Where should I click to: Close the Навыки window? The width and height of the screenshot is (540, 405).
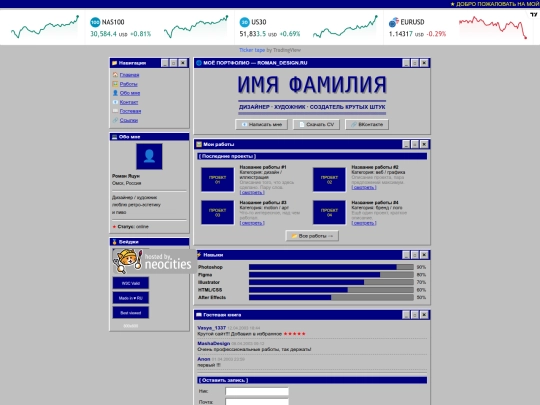pyautogui.click(x=424, y=255)
